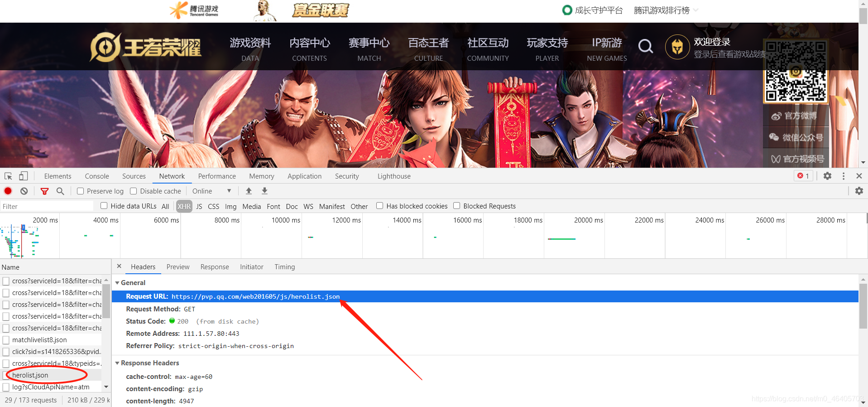This screenshot has width=868, height=407.
Task: Click the Tencent Games logo
Action: (x=194, y=10)
